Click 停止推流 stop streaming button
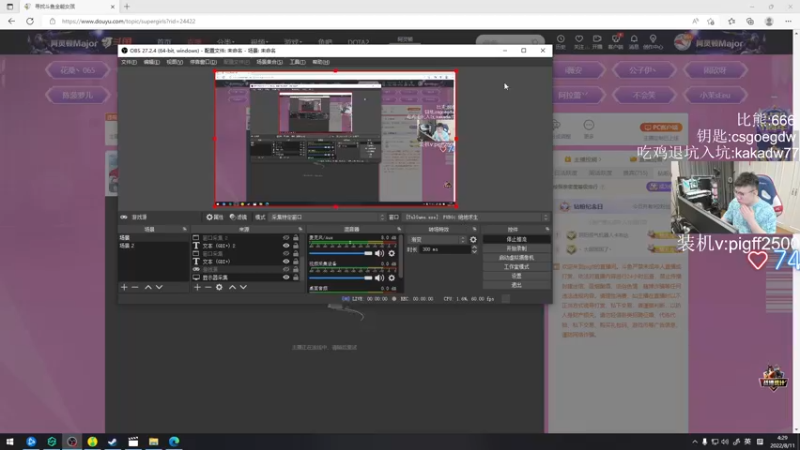 click(x=516, y=239)
